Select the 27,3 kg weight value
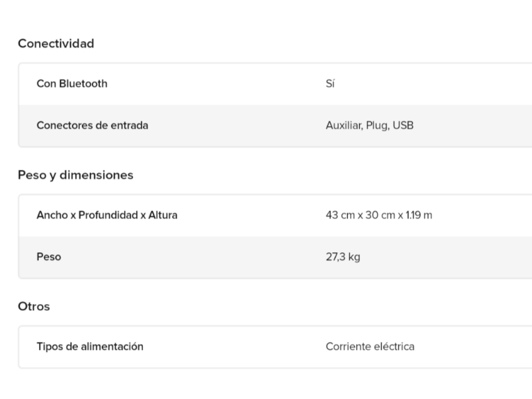532x399 pixels. coord(343,257)
